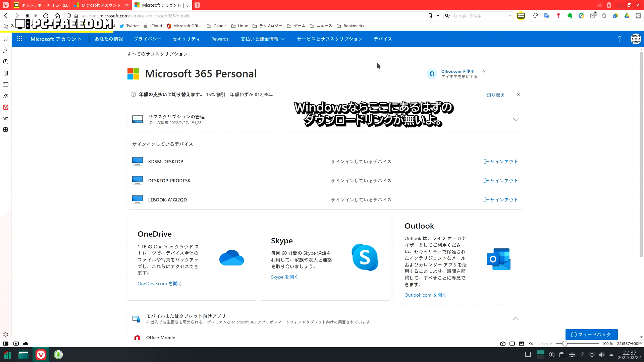Sign out the KDSM-DESKTOP device
The image size is (644, 362).
[x=500, y=162]
